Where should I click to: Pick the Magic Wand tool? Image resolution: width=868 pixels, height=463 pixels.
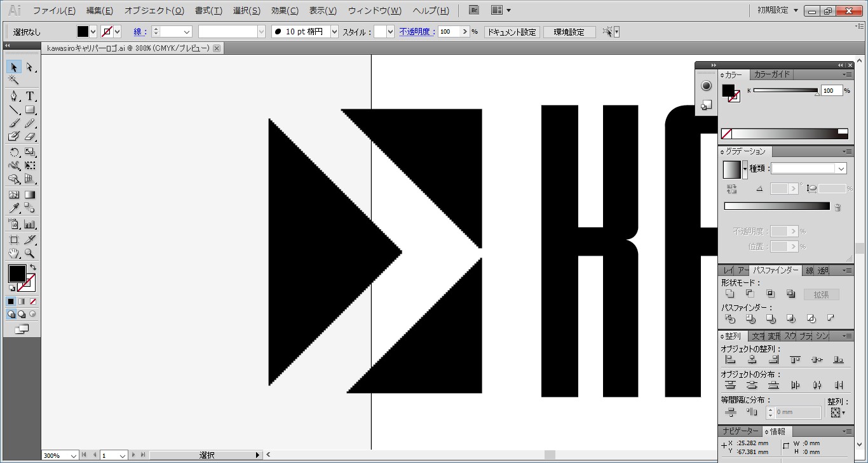click(14, 80)
